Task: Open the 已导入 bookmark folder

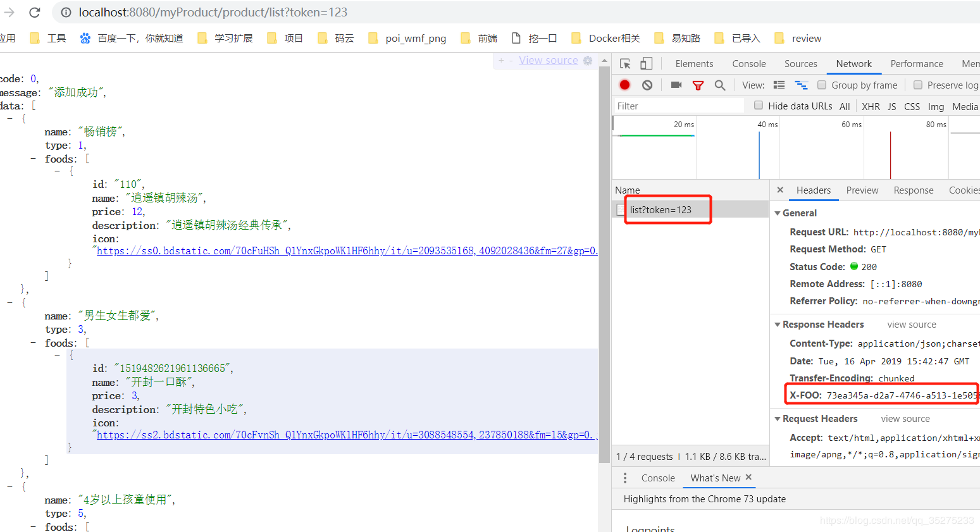Action: [x=737, y=38]
